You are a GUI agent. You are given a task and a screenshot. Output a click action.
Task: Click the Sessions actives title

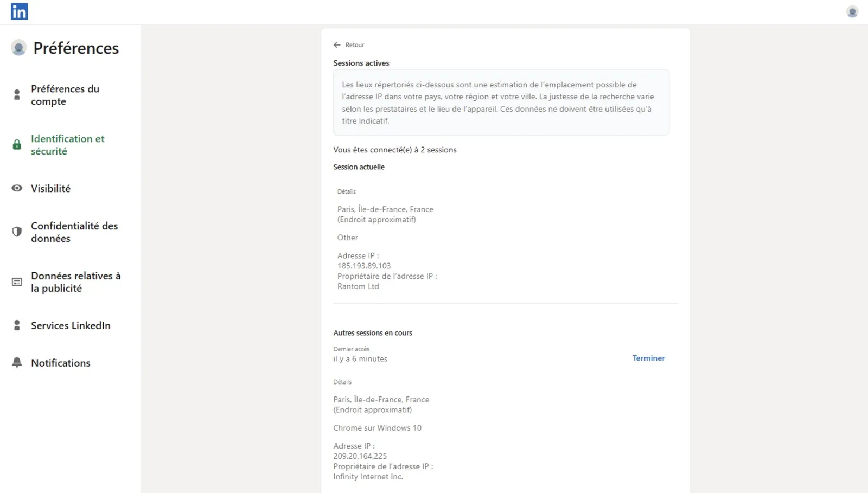(x=361, y=63)
